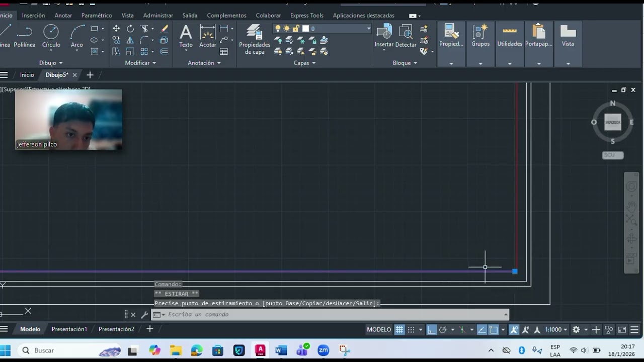
Task: Click the white layer color swatch
Action: pyautogui.click(x=305, y=29)
